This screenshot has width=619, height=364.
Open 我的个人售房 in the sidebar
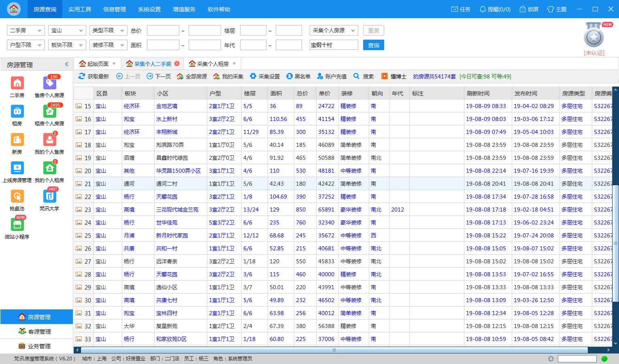point(49,144)
